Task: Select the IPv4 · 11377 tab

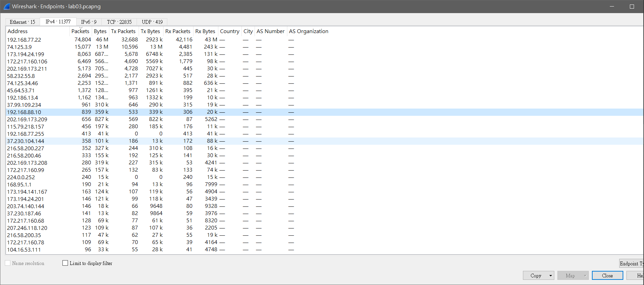Action: click(58, 22)
